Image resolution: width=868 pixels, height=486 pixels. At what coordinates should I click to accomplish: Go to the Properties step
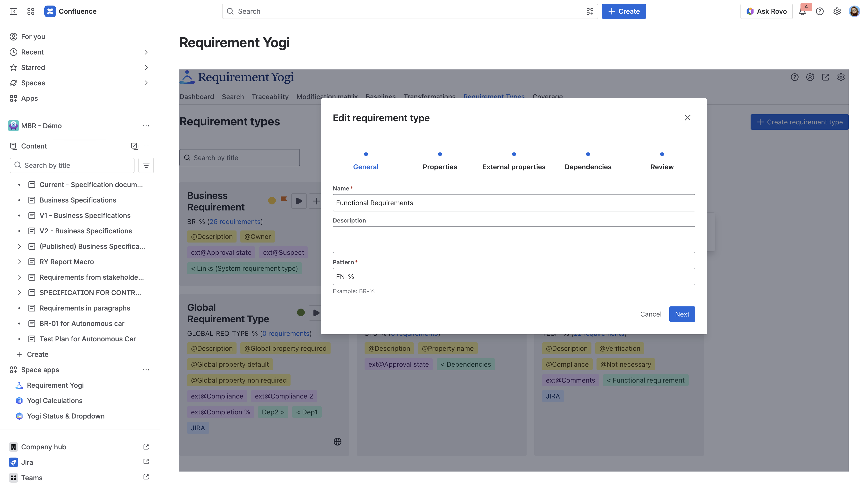point(440,167)
